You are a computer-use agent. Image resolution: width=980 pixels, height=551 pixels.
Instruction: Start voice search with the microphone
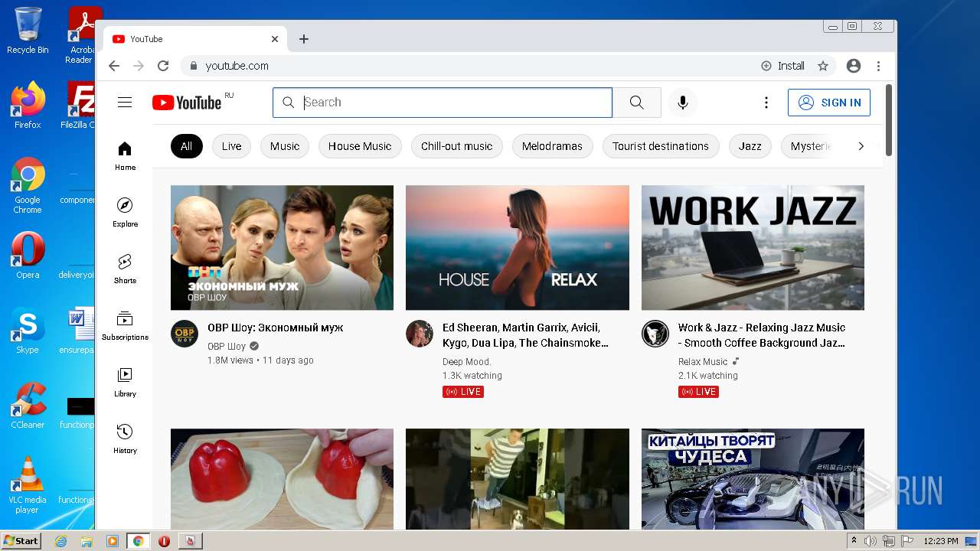pyautogui.click(x=683, y=103)
